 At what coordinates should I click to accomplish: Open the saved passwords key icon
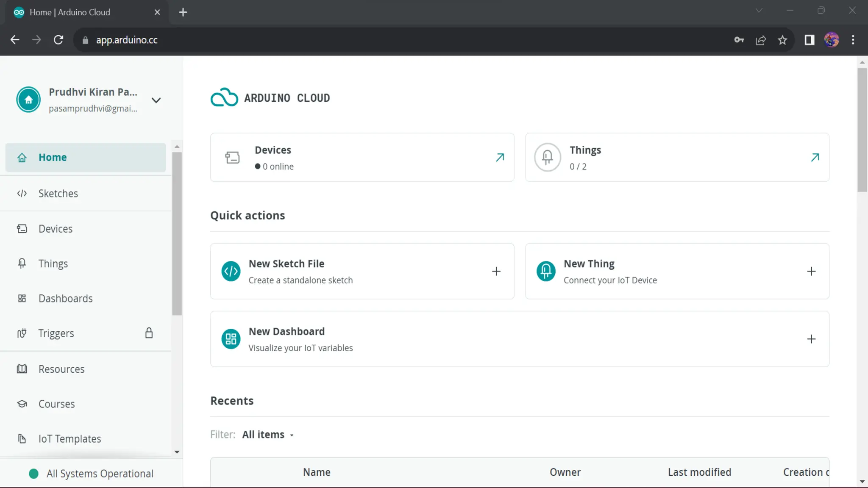739,40
